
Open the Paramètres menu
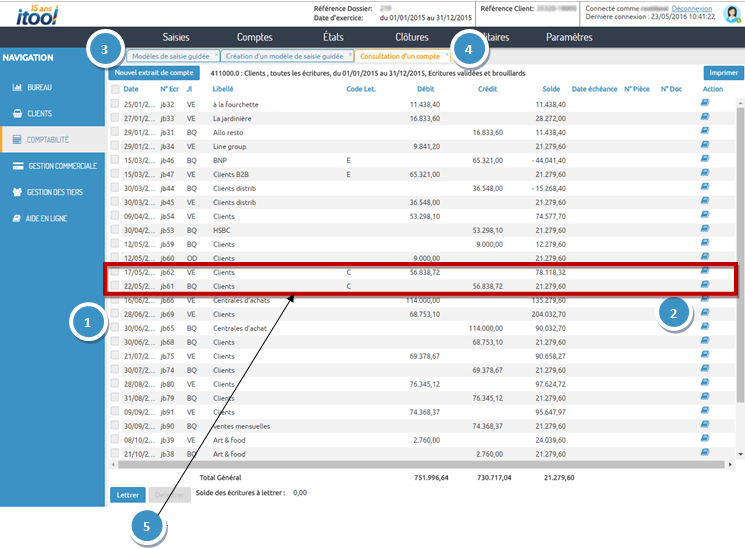569,37
